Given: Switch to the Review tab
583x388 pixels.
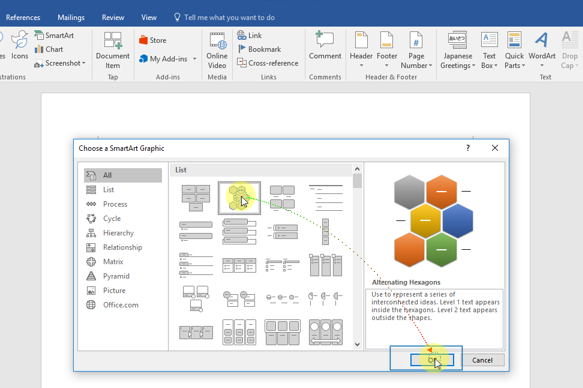Looking at the screenshot, I should [x=113, y=17].
